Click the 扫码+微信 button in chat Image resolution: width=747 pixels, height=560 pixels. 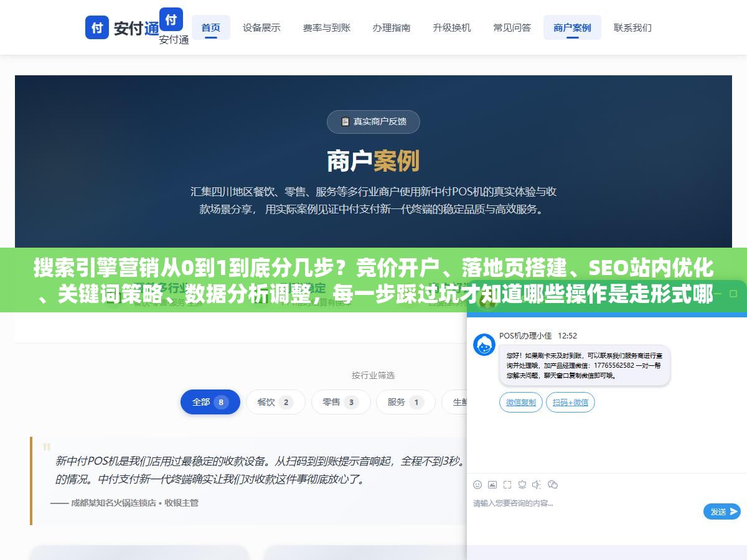pos(570,403)
